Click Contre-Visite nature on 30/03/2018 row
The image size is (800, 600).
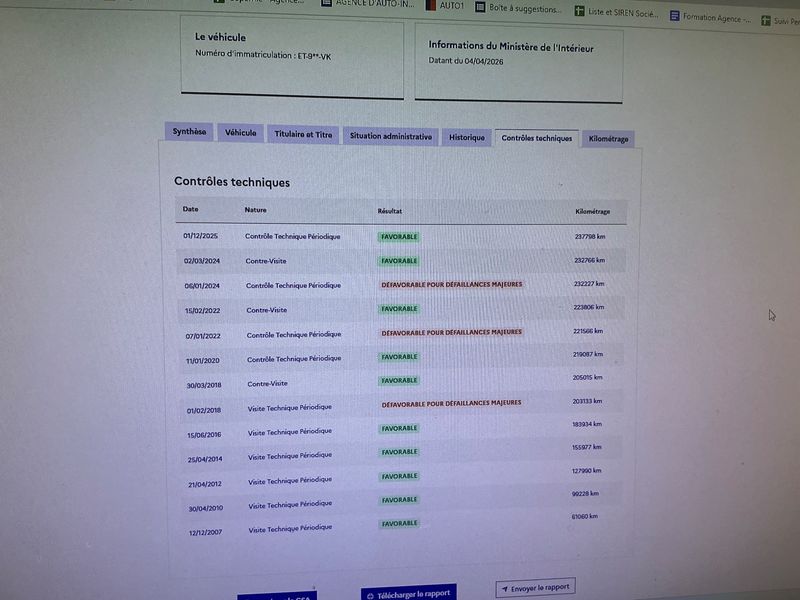(x=267, y=384)
